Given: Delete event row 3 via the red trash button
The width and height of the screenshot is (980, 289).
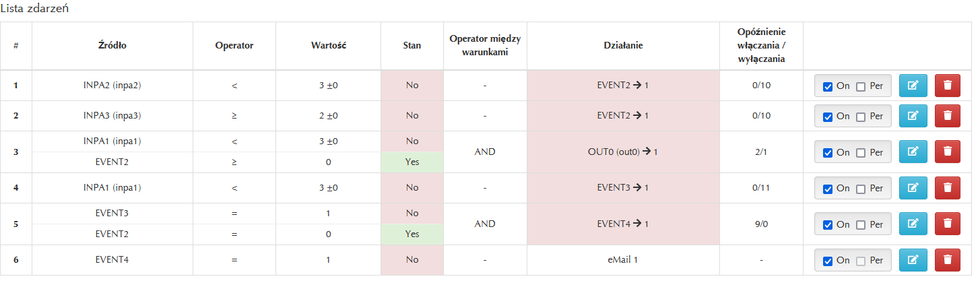Looking at the screenshot, I should click(x=947, y=152).
